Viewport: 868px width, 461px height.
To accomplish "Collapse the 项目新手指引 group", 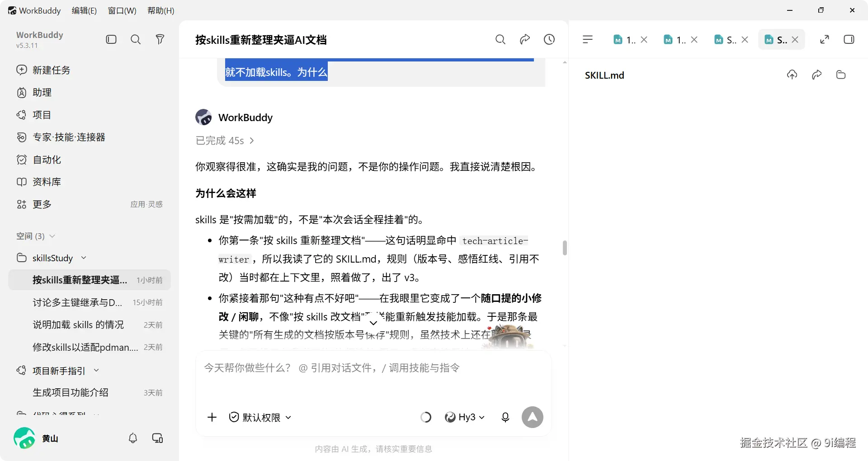I will click(x=96, y=371).
